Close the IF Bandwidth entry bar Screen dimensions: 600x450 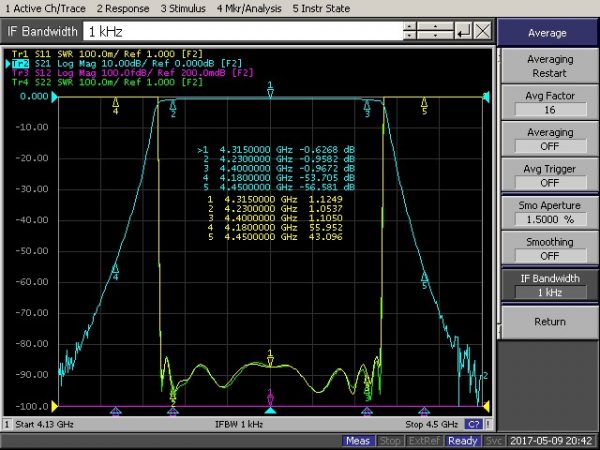coord(483,32)
